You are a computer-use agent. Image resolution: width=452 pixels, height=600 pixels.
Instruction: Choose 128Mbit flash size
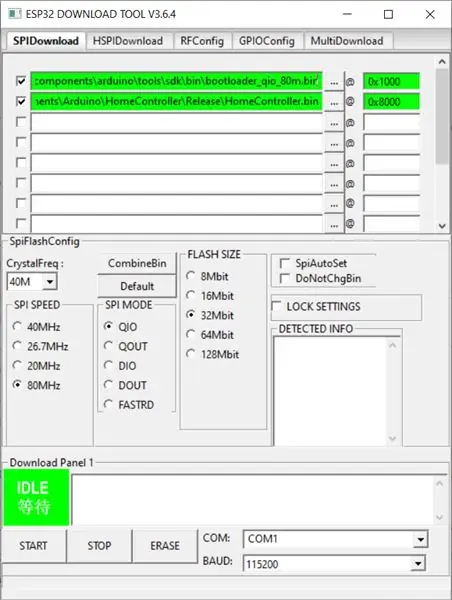pos(212,354)
